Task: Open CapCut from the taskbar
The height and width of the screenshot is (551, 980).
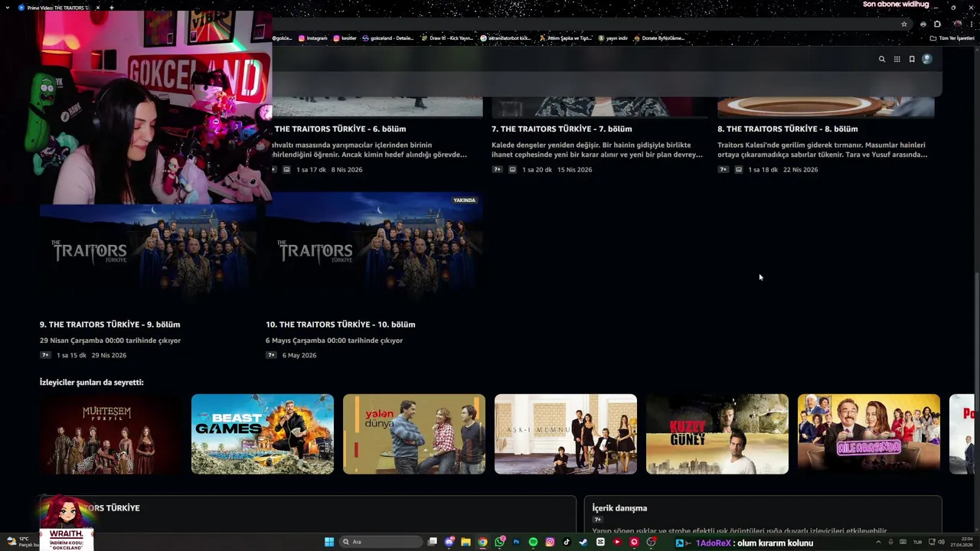Action: coord(600,542)
